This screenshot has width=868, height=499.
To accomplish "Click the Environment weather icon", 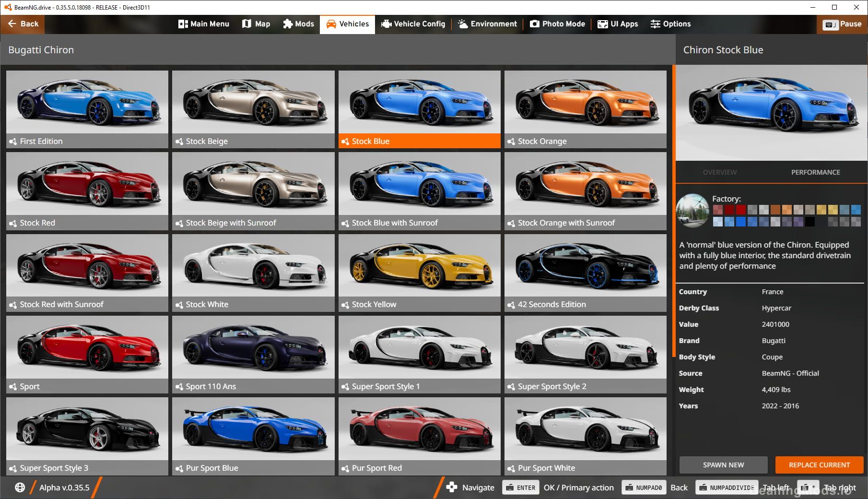I will click(463, 24).
